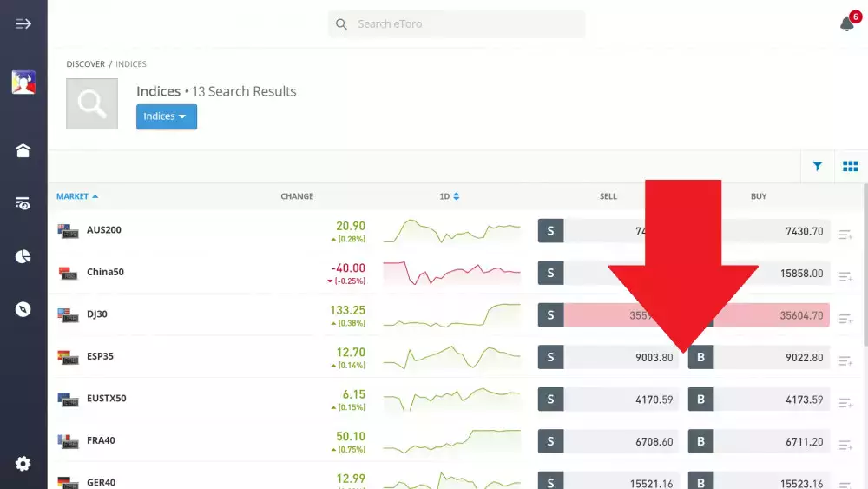Click the B buy button for FRA40
This screenshot has height=489, width=868.
point(700,441)
